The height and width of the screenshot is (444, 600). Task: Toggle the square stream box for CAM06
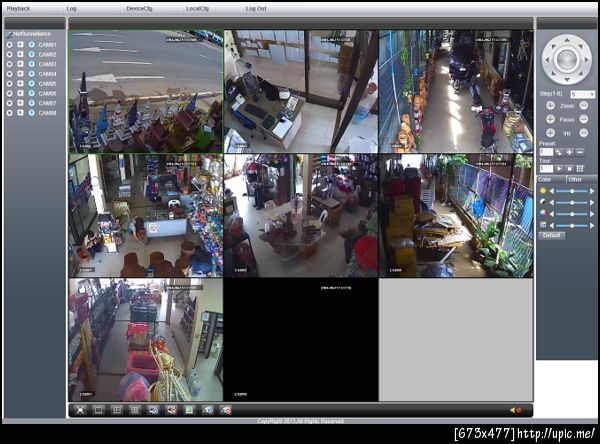click(x=20, y=93)
